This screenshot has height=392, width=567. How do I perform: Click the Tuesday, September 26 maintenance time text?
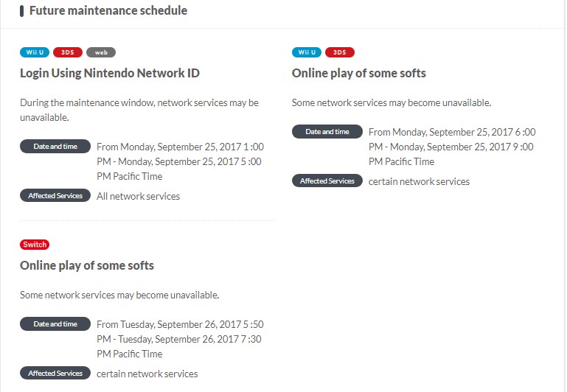pos(180,339)
